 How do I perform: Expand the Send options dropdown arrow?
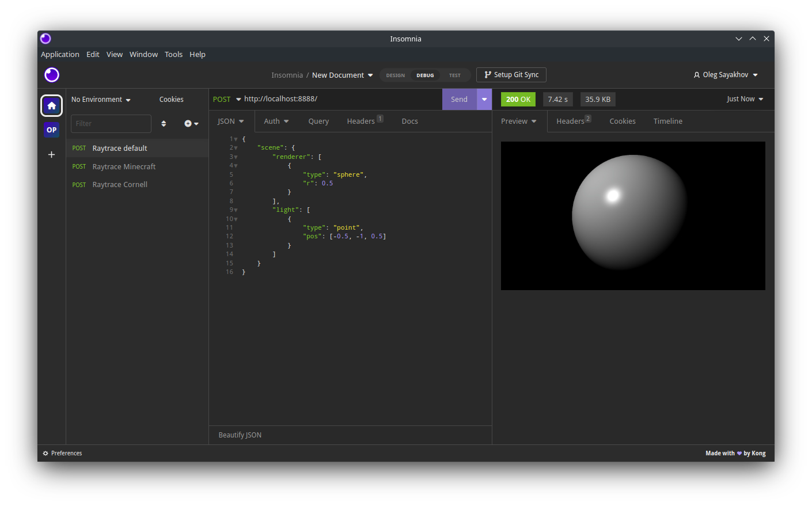pos(484,100)
